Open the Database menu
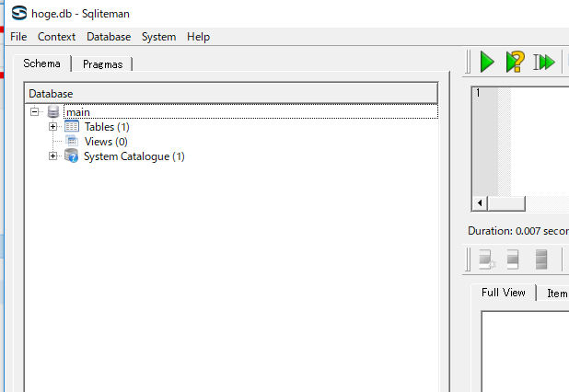The height and width of the screenshot is (392, 569). (x=109, y=37)
